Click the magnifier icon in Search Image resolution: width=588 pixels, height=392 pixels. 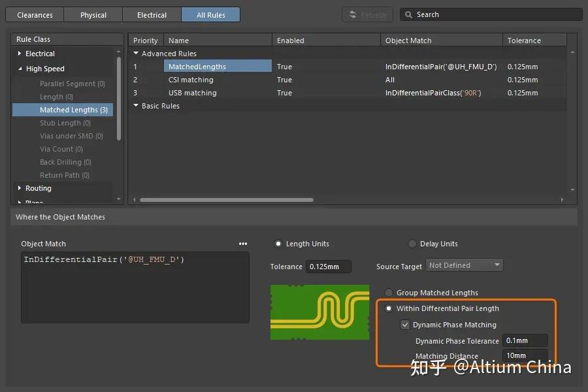(x=408, y=14)
